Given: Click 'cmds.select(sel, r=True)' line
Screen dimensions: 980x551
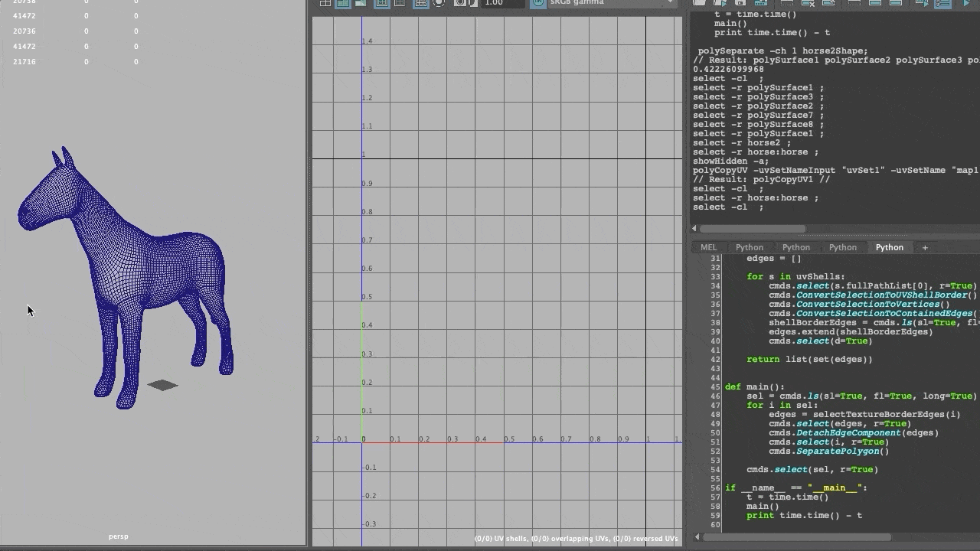Looking at the screenshot, I should tap(812, 469).
